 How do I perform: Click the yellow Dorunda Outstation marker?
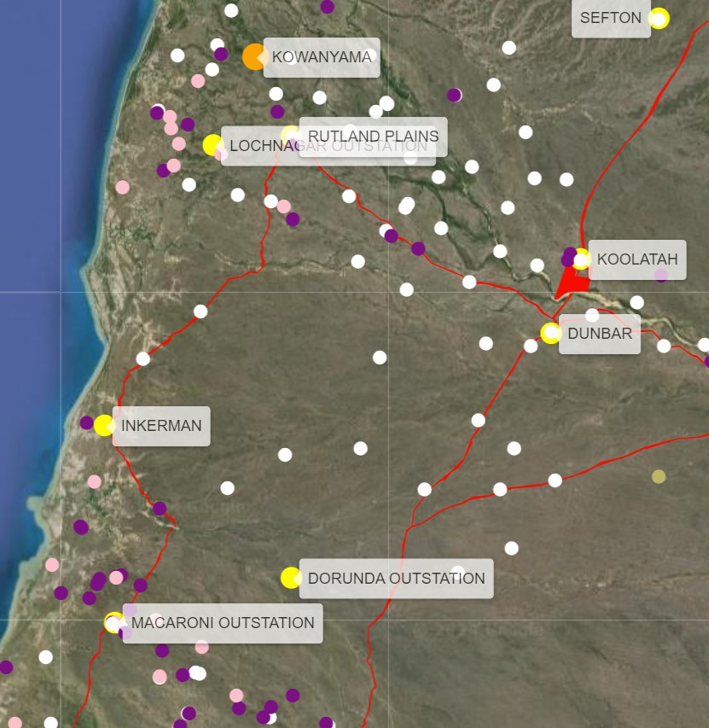[x=291, y=578]
